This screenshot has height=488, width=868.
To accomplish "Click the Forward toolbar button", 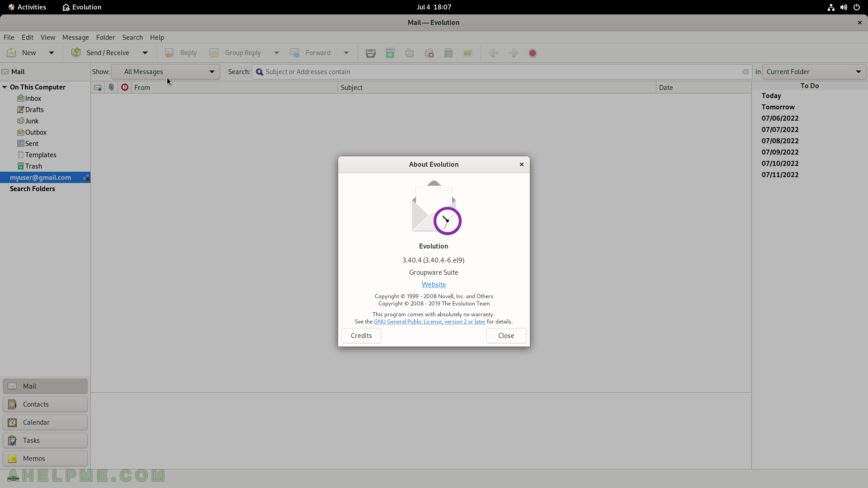I will [311, 53].
